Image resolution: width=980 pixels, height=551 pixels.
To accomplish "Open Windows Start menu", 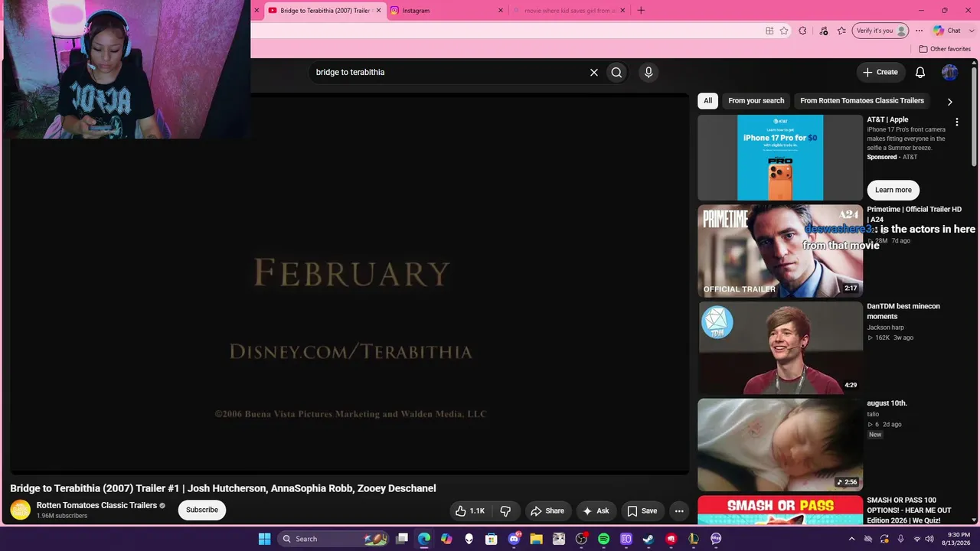I will tap(264, 539).
